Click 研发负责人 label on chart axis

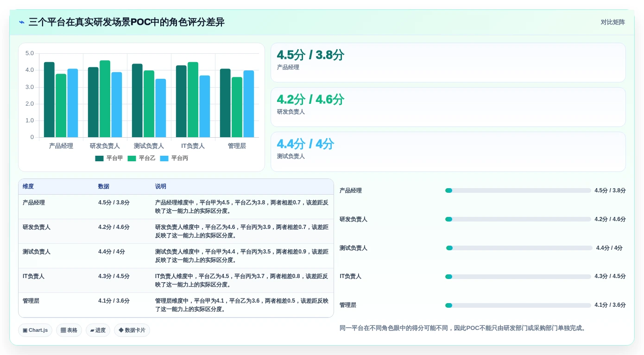tap(105, 146)
